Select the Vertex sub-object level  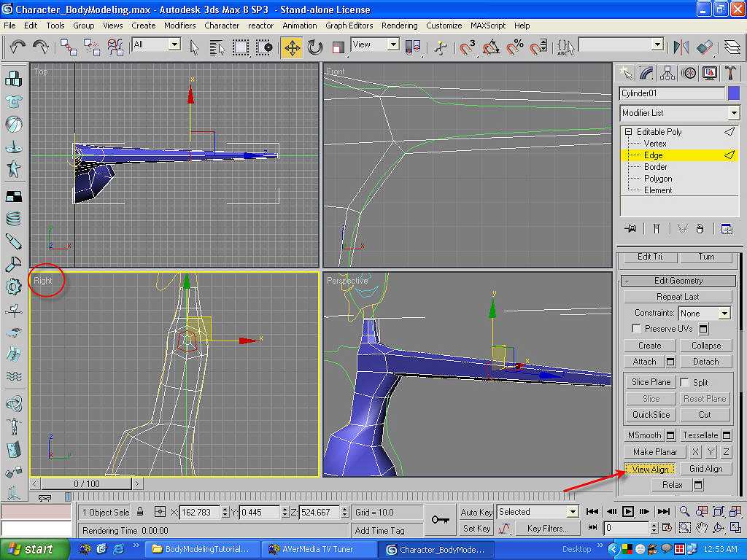[655, 144]
